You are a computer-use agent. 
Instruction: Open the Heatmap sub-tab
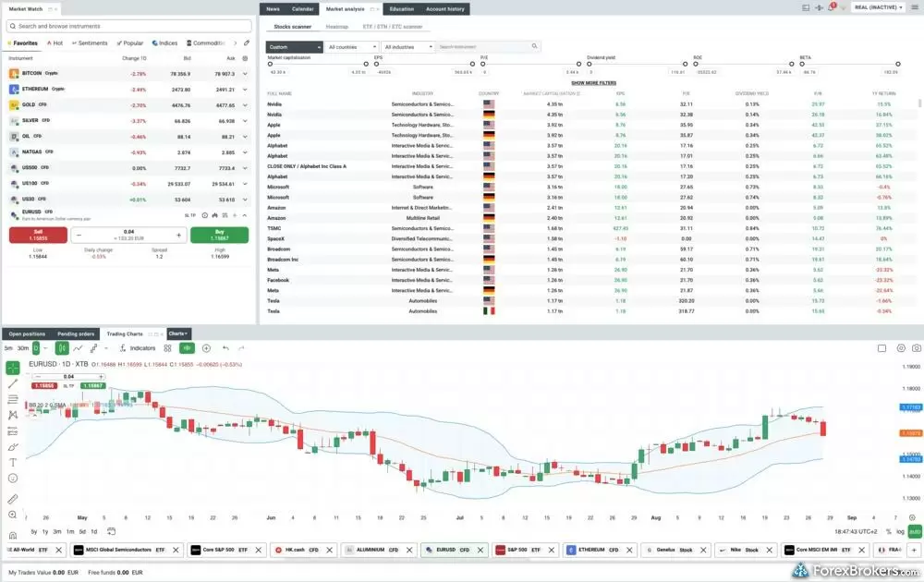click(337, 27)
